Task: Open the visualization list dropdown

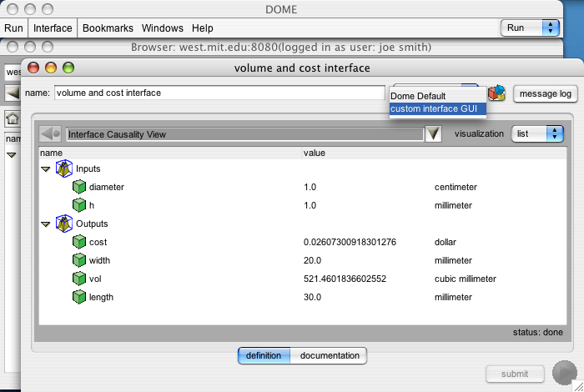Action: pyautogui.click(x=537, y=133)
